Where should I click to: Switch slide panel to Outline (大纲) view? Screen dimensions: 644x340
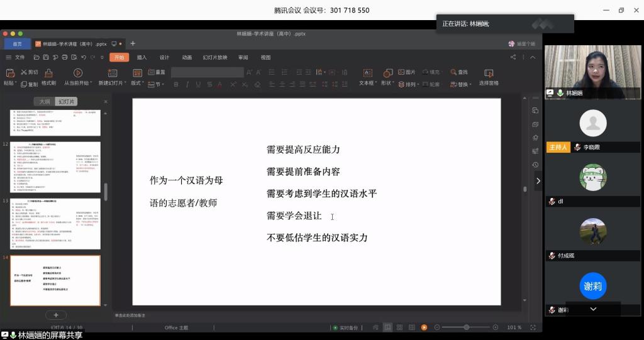44,101
